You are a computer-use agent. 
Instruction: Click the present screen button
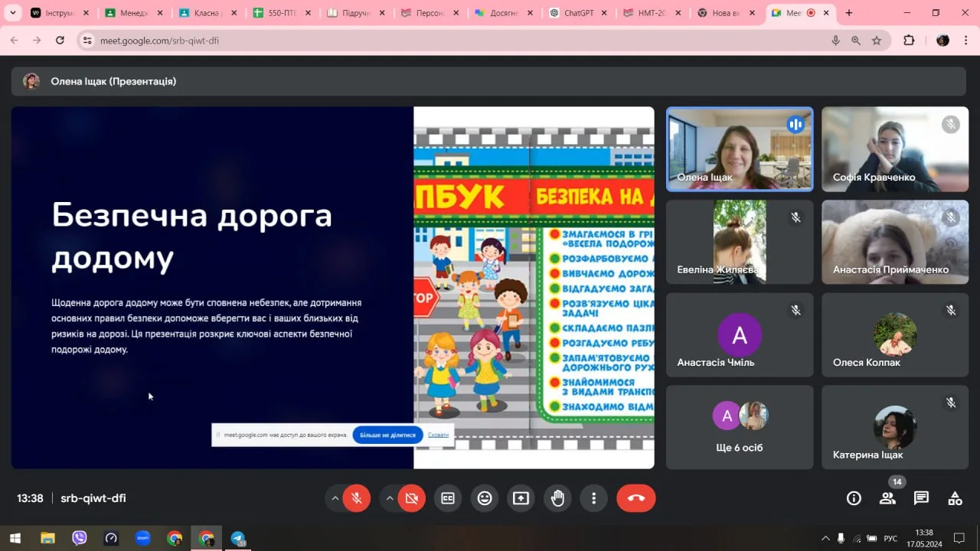pyautogui.click(x=521, y=498)
